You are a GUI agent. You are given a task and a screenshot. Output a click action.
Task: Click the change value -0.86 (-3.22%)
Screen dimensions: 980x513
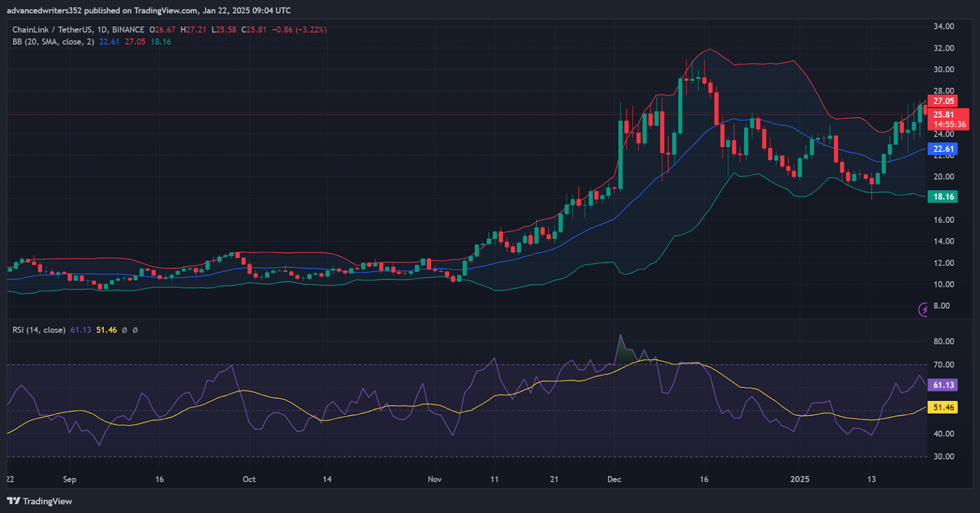coord(299,29)
